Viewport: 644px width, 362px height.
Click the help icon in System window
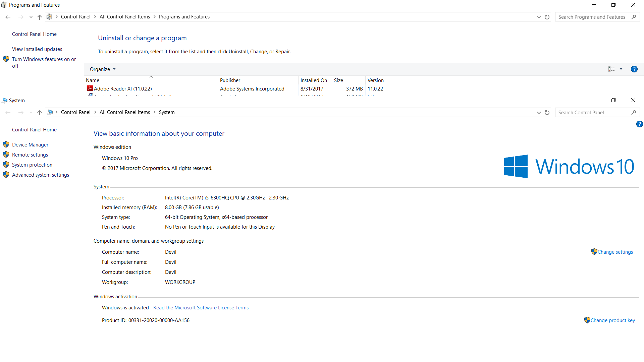(x=639, y=124)
